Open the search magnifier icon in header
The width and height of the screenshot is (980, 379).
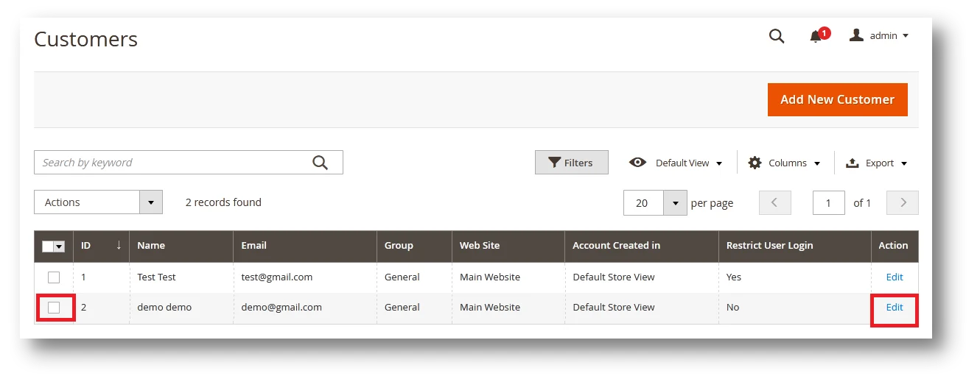coord(777,36)
